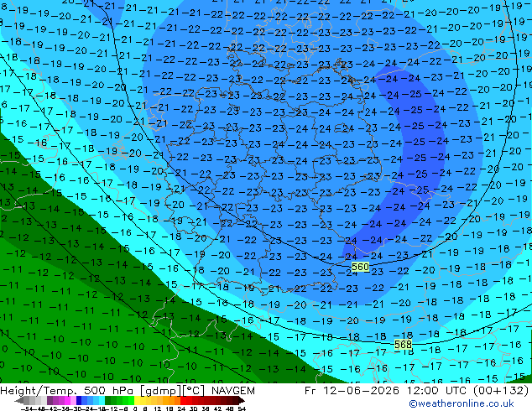Screen dimensions: 532x411
Task: Click the dark green segment of temperature scale
Action: (108, 400)
